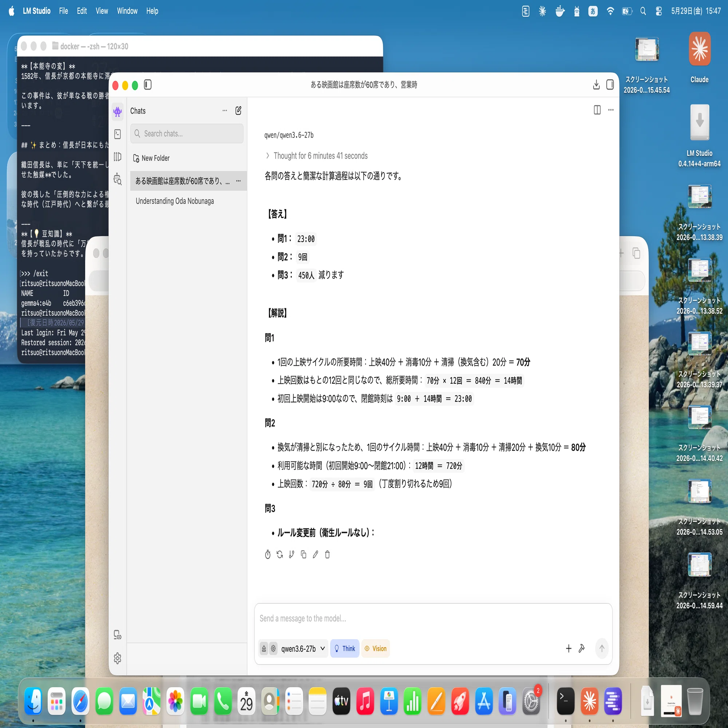
Task: Start a new chat with compose icon
Action: (238, 111)
